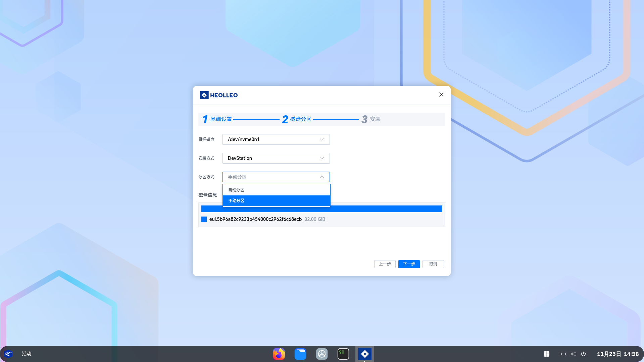Launch the Files manager dock icon
The image size is (644, 362).
coord(300,354)
